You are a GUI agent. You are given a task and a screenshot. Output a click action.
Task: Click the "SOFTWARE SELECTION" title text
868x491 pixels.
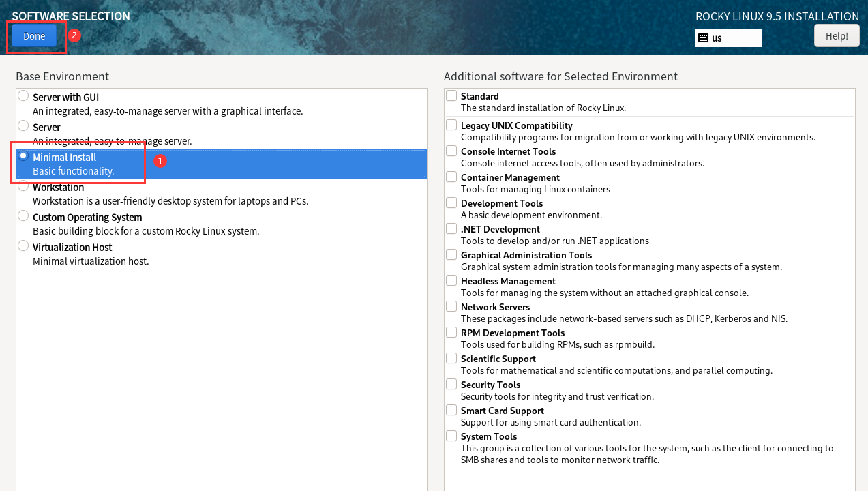click(71, 16)
